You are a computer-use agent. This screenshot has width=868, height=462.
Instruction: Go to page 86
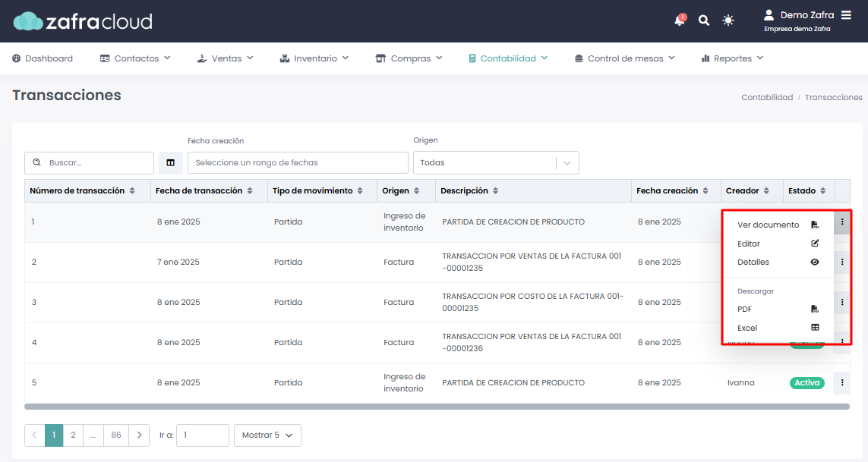click(115, 435)
